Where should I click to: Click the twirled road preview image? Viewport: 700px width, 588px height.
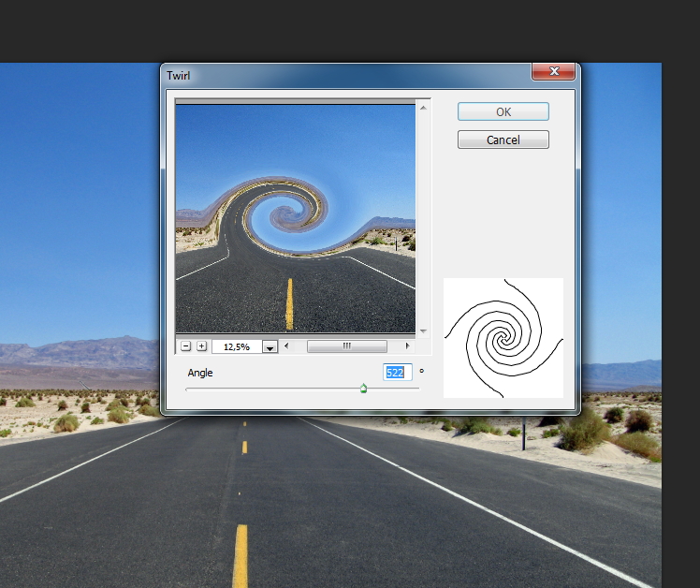(x=295, y=217)
